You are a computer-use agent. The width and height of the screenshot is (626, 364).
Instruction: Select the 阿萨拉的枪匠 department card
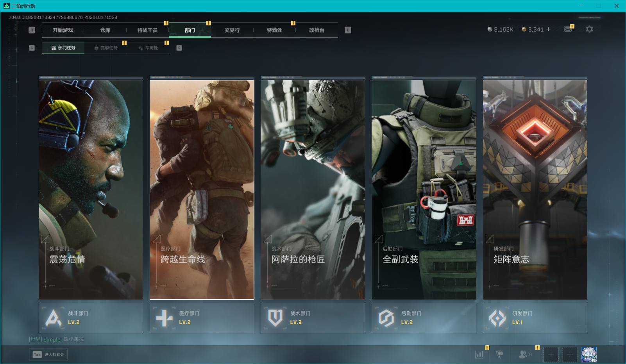pyautogui.click(x=313, y=190)
